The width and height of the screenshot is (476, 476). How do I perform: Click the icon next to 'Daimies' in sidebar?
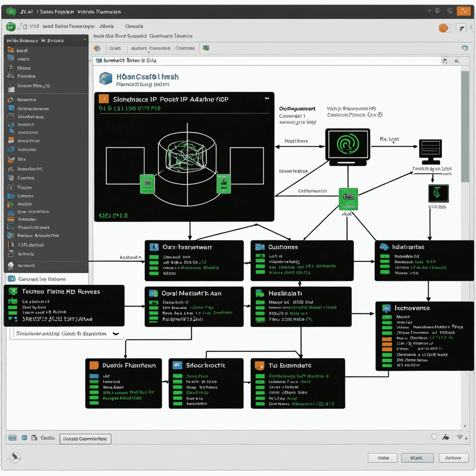[11, 76]
